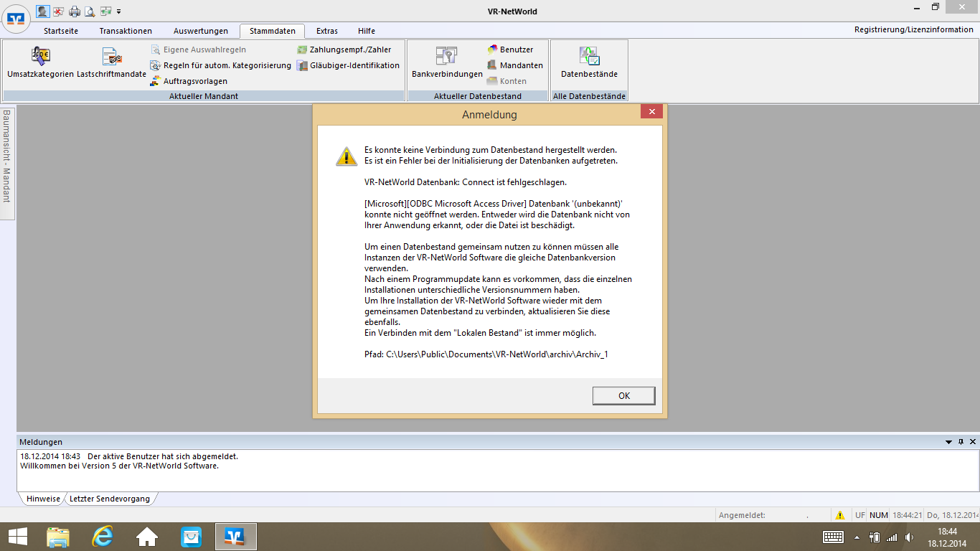Switch to the Startseite ribbon tab
Screen dimensions: 980x551
[x=61, y=31]
